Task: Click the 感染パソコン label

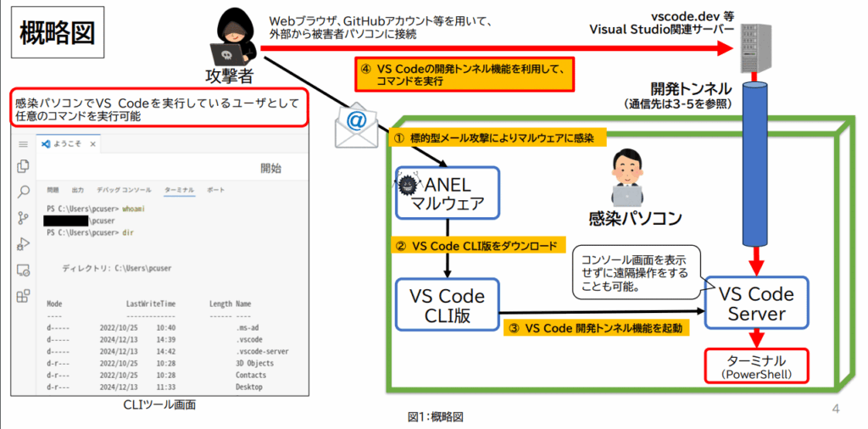Action: tap(635, 218)
